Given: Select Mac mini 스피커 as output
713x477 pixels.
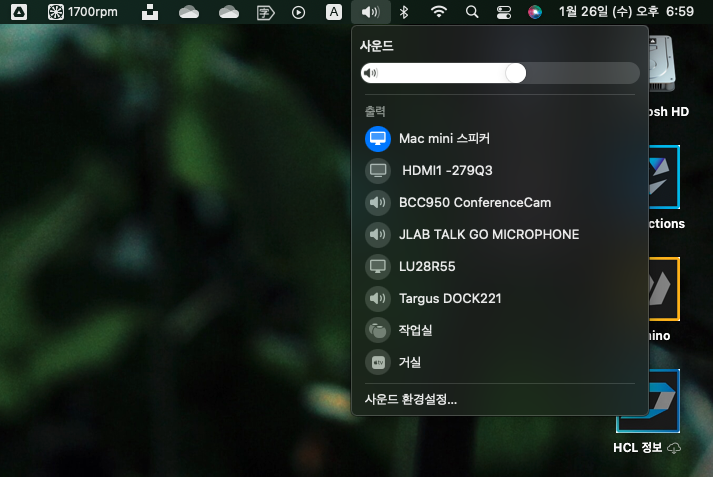Looking at the screenshot, I should coord(500,139).
